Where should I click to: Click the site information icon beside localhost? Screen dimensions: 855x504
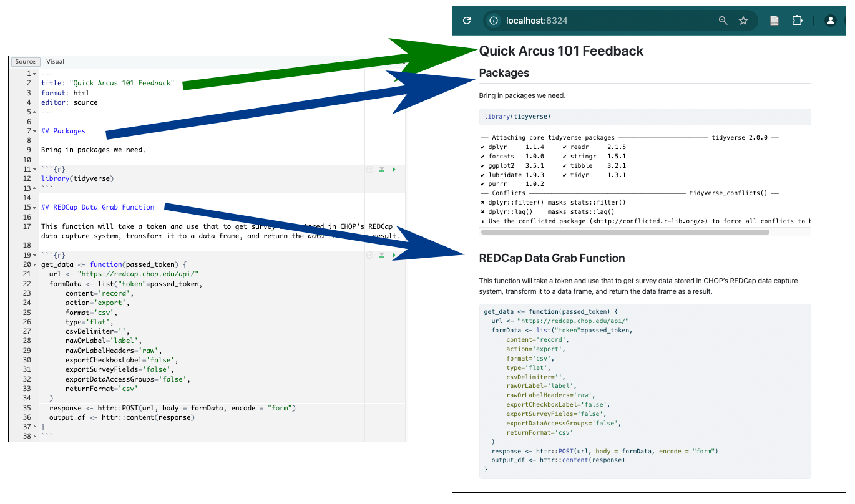pyautogui.click(x=494, y=21)
